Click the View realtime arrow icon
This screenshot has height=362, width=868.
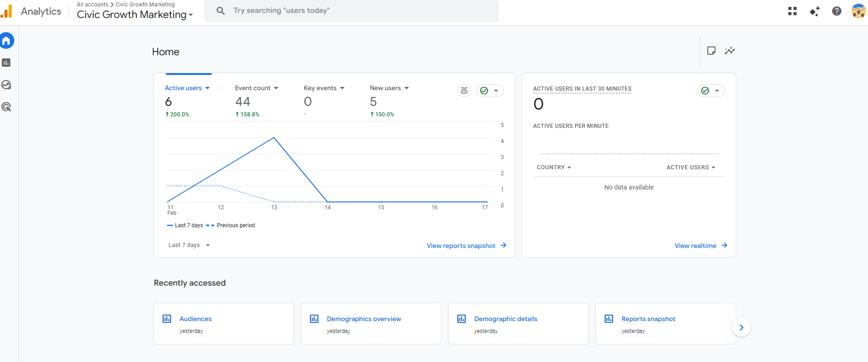[724, 246]
